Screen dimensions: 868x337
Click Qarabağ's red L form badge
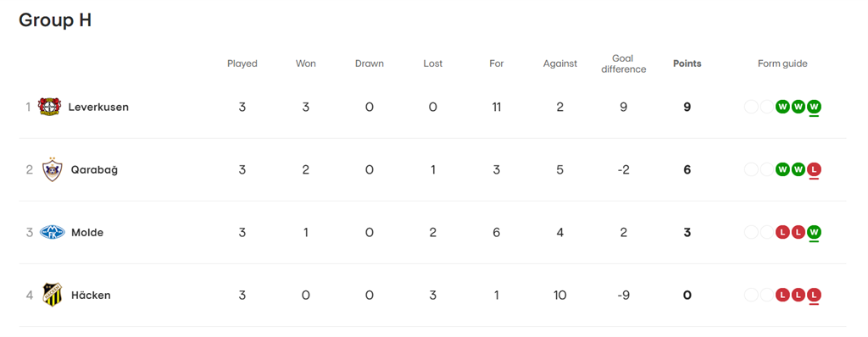tap(814, 169)
